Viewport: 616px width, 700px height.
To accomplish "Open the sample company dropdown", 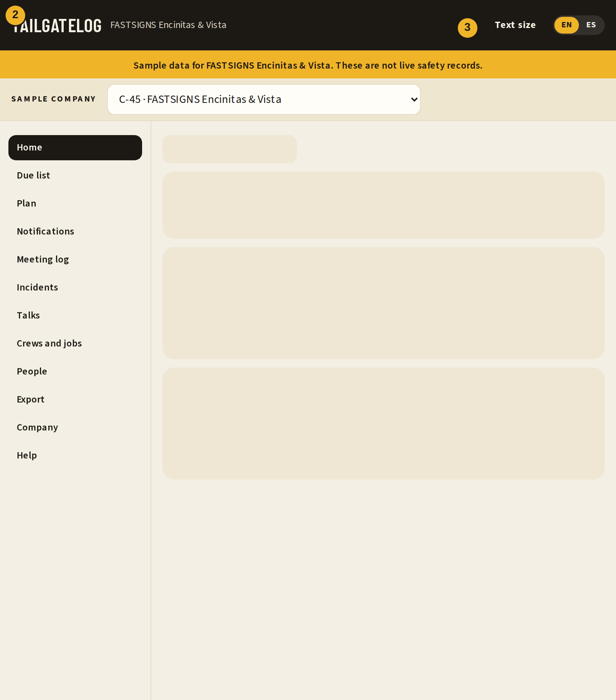I will (x=264, y=99).
